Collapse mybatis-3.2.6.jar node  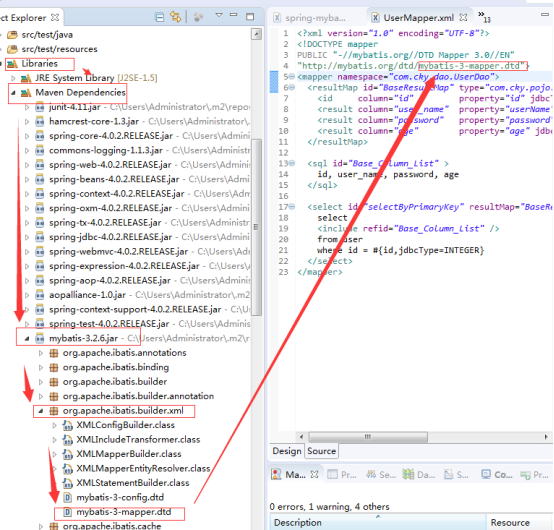pyautogui.click(x=27, y=339)
